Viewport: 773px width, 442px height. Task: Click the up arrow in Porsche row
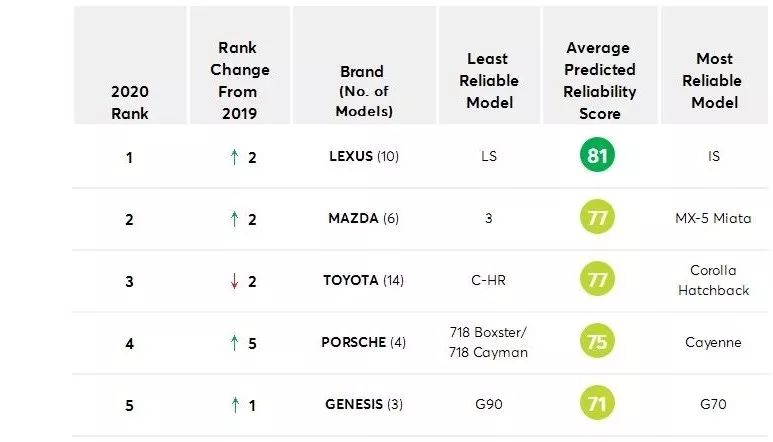(234, 343)
